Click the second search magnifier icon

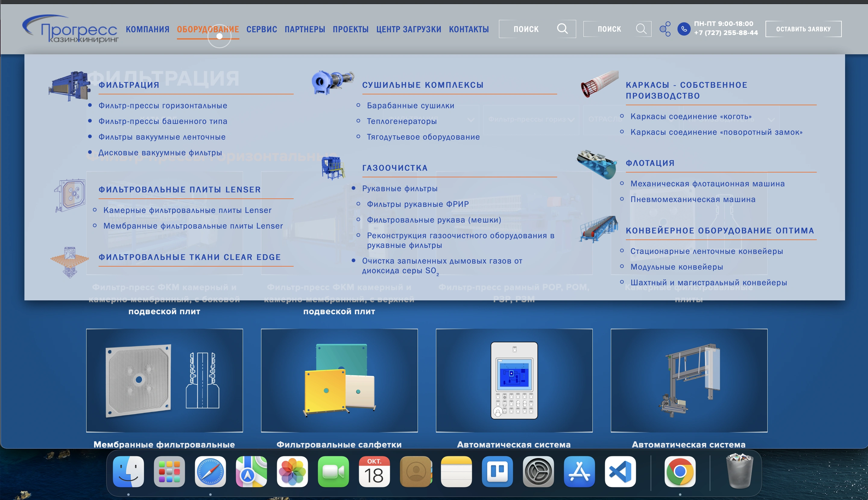641,29
